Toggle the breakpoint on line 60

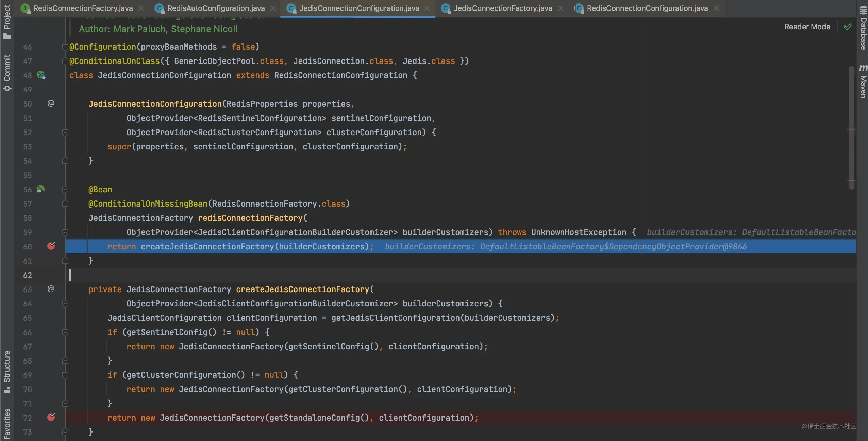coord(51,246)
